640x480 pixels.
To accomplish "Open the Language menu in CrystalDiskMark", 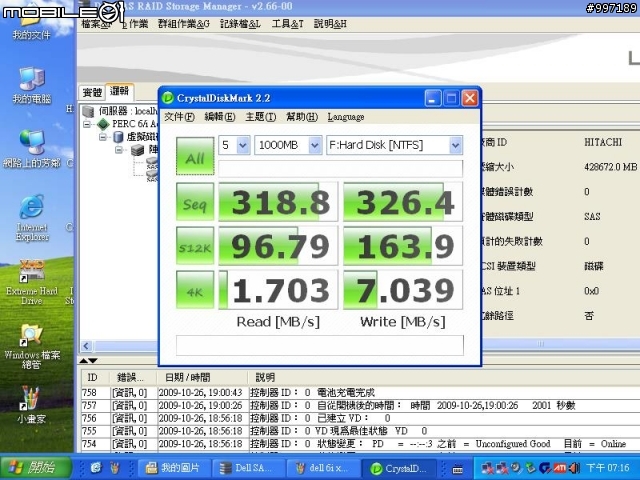I will [x=346, y=117].
